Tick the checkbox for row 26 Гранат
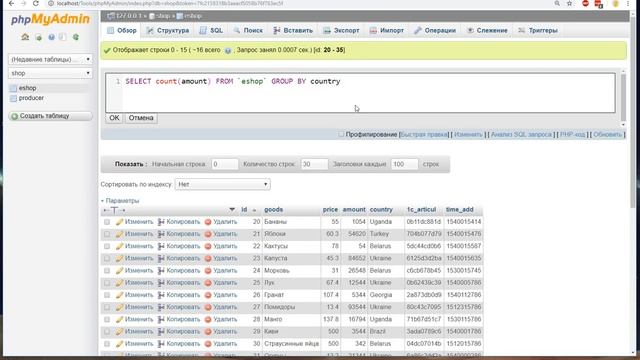This screenshot has height=360, width=640. 107,295
